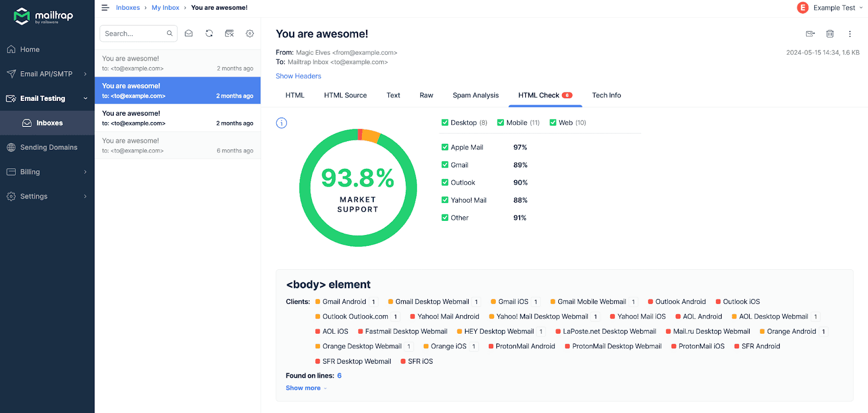Click the search magnifier icon

[x=170, y=34]
